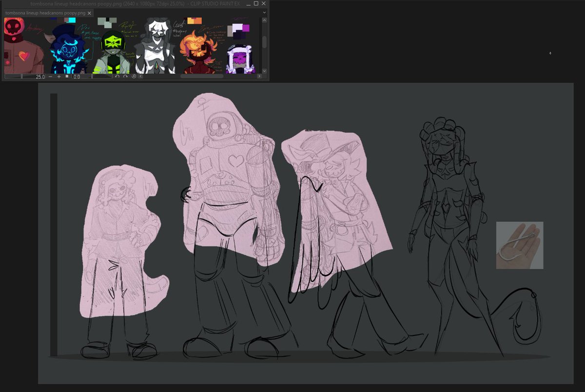Click the rotate-left canvas icon

click(x=117, y=77)
